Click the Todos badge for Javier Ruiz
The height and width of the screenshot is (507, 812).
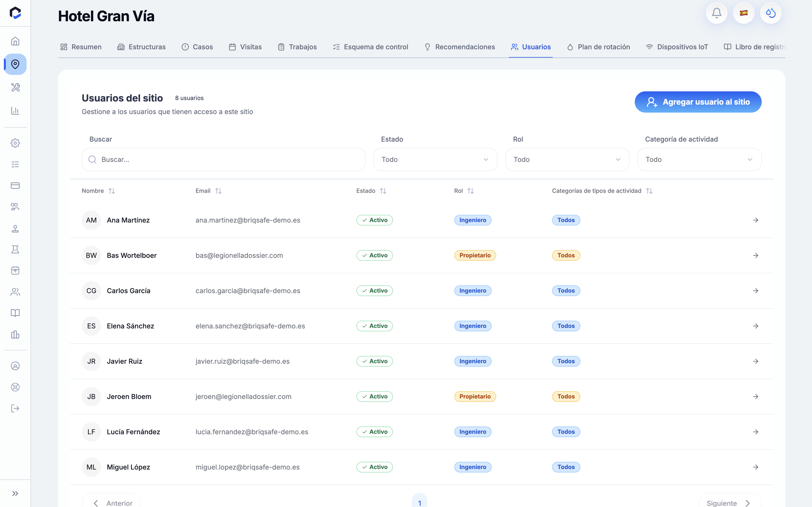point(566,361)
